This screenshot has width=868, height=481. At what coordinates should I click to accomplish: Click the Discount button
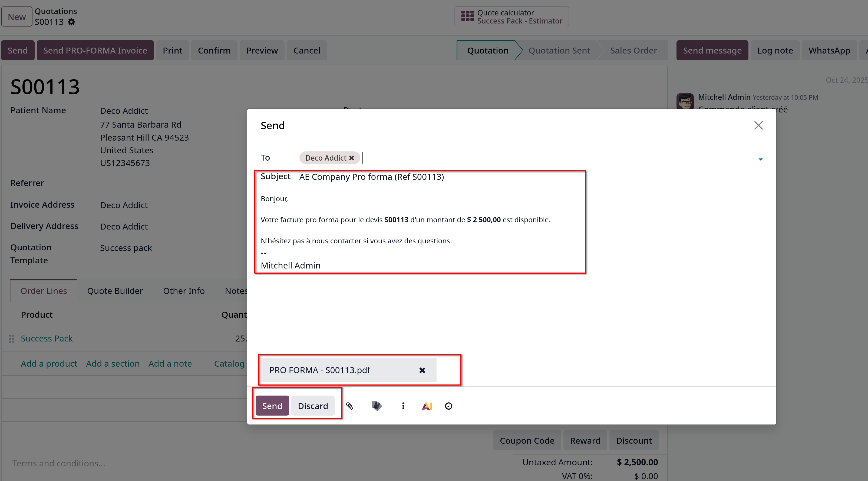pyautogui.click(x=634, y=440)
